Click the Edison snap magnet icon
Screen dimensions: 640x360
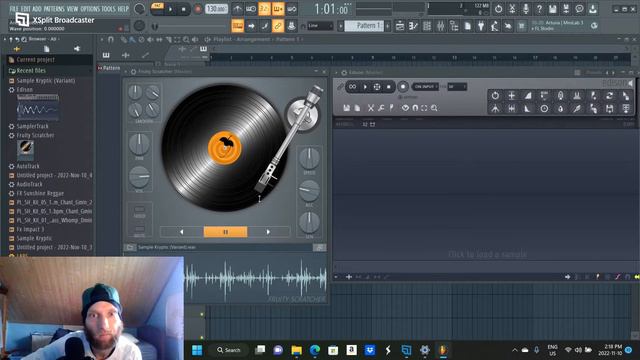(415, 108)
